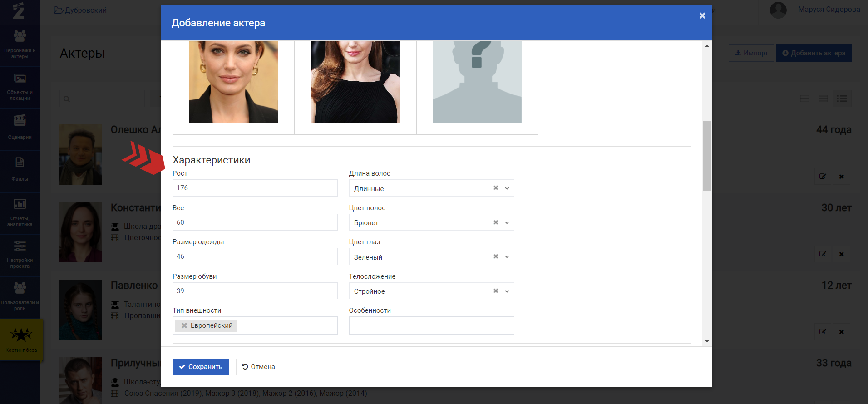The image size is (868, 404).
Task: Click the Характеристики heading
Action: pos(212,160)
